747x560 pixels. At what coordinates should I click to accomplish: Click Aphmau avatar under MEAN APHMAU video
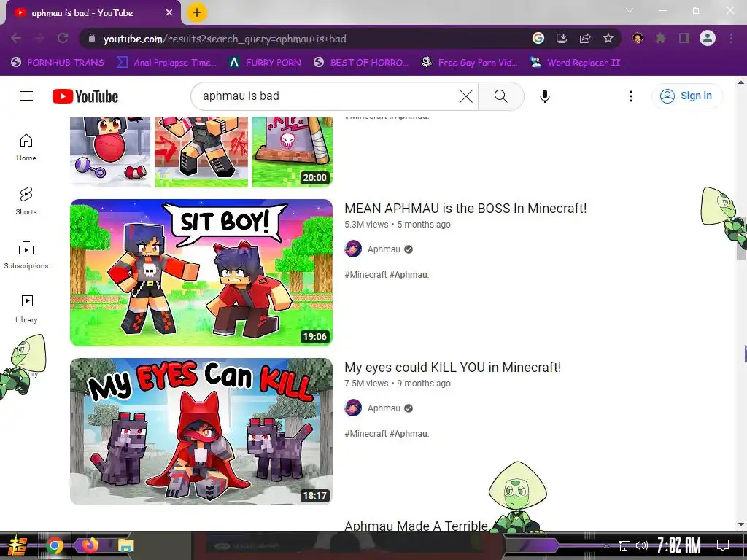tap(353, 249)
